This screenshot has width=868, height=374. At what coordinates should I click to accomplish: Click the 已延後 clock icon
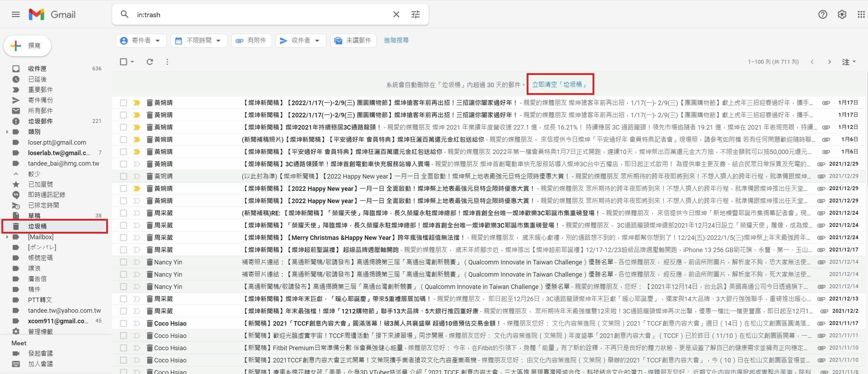click(16, 79)
